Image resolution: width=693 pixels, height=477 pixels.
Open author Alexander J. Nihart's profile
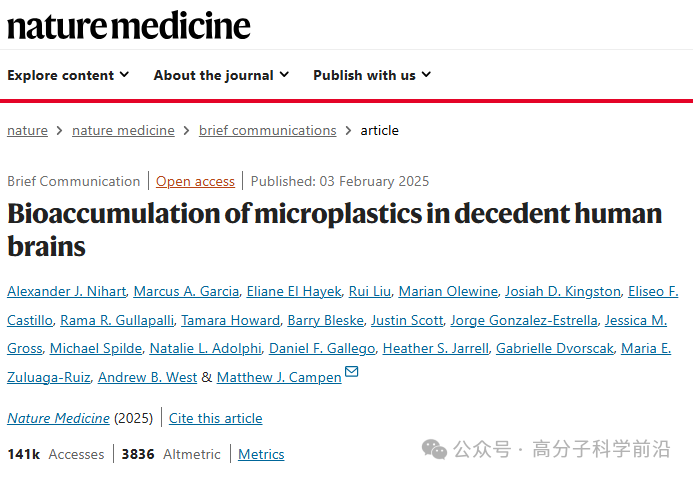pos(66,291)
